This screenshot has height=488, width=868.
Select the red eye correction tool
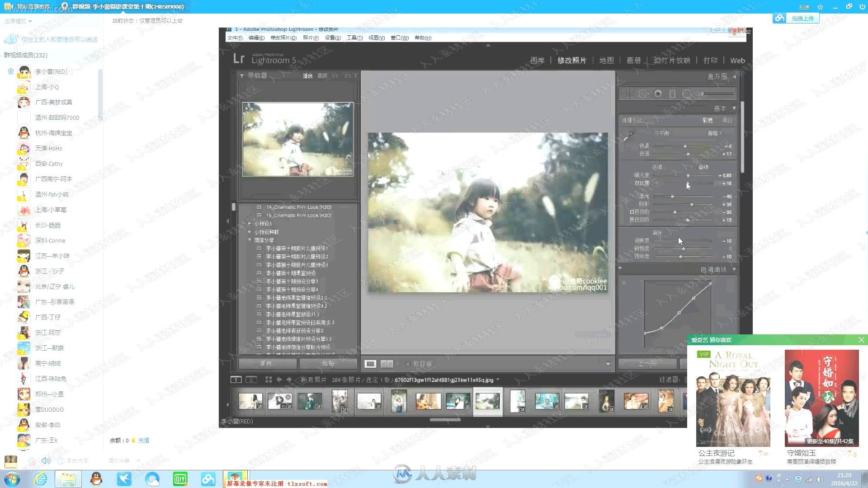coord(658,94)
